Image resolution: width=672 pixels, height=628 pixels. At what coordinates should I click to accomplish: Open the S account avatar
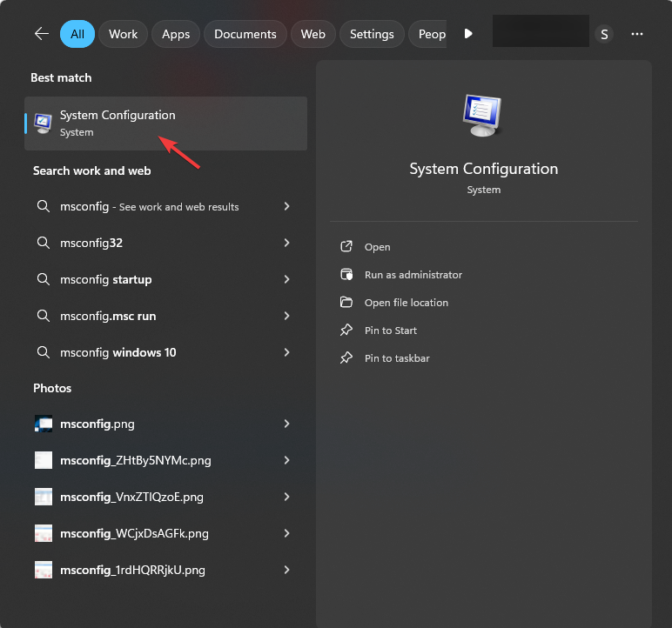604,34
